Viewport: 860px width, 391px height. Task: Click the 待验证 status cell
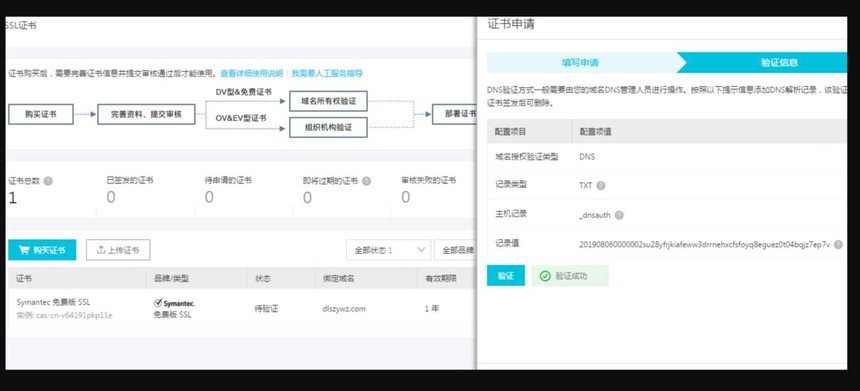tap(266, 309)
